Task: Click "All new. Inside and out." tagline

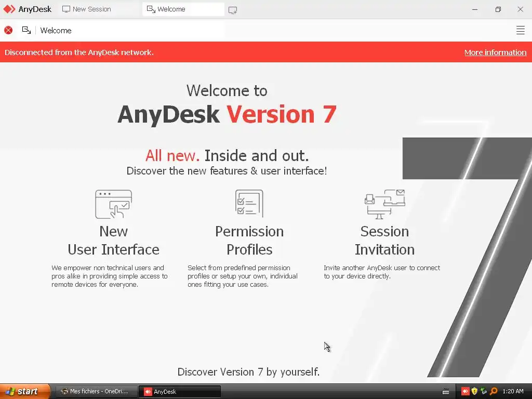Action: [227, 156]
